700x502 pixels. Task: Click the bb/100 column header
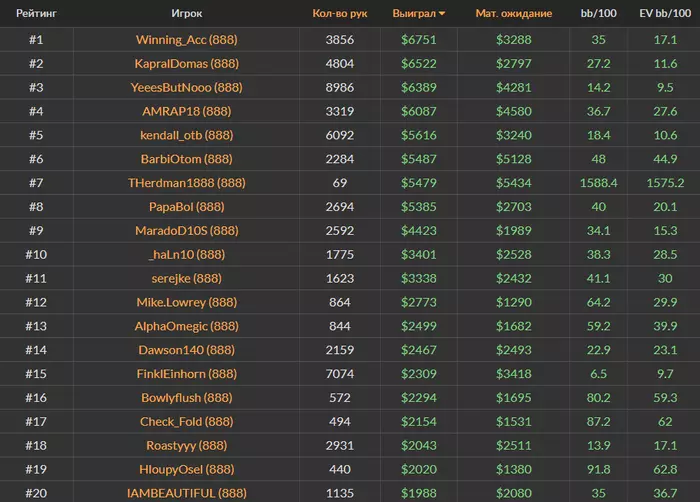coord(599,14)
